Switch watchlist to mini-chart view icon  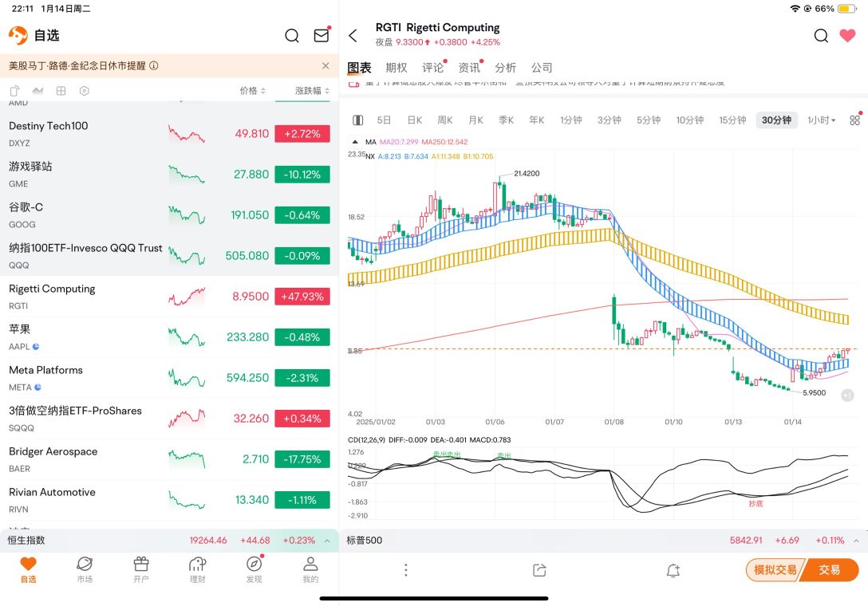pos(37,91)
